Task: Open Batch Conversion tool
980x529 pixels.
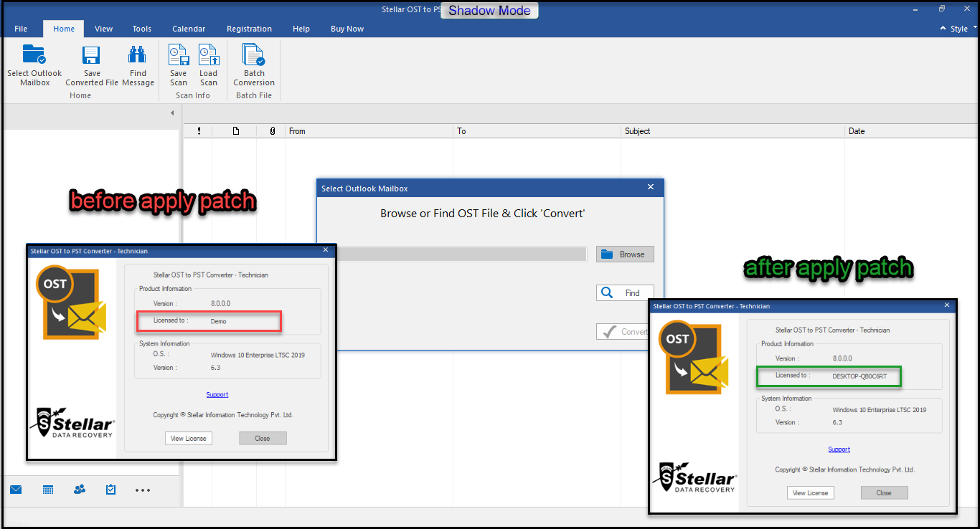Action: tap(253, 54)
